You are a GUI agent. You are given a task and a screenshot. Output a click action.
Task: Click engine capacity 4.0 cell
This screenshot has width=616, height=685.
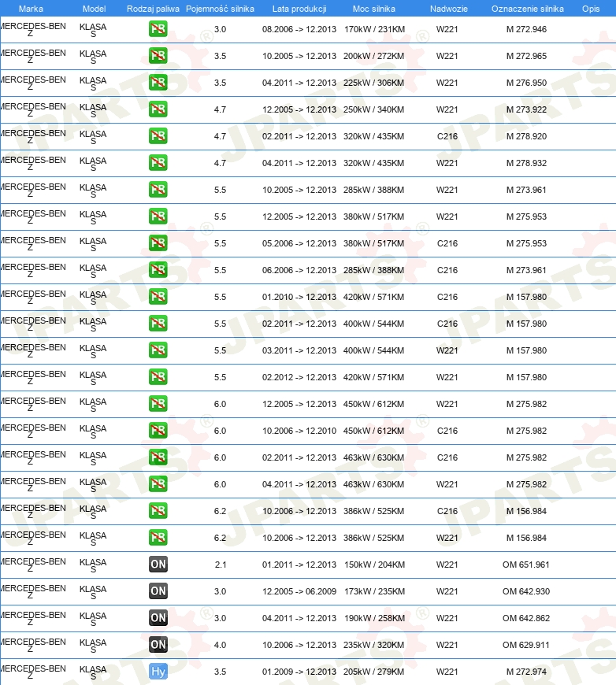point(220,645)
